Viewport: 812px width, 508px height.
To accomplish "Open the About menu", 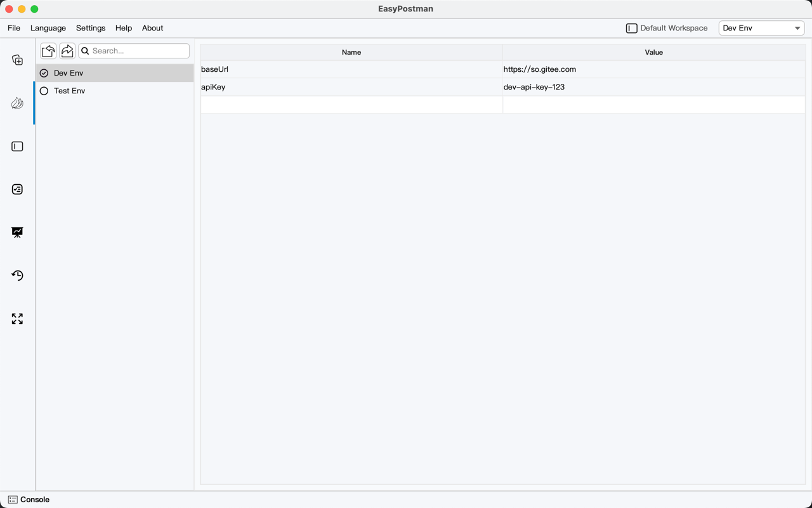I will pos(152,28).
